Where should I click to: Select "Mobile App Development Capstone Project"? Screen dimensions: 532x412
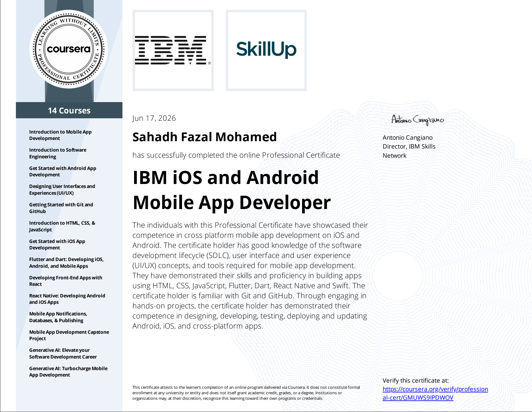69,335
